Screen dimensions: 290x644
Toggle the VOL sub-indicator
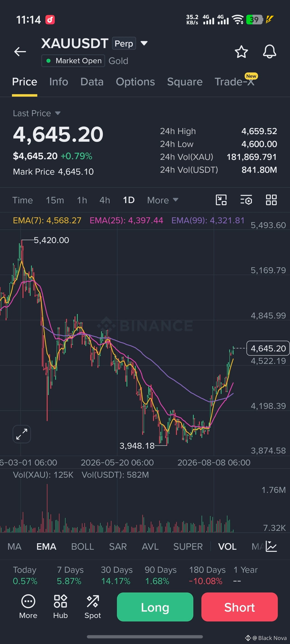click(227, 546)
